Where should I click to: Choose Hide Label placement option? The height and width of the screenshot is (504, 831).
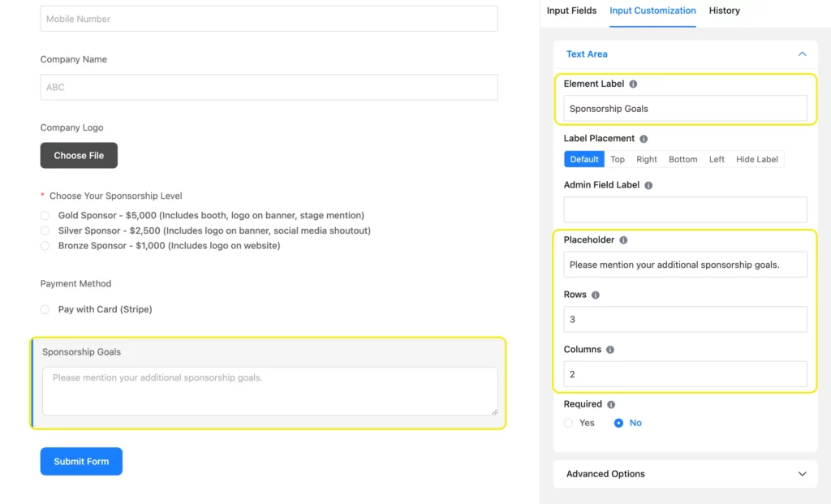(x=757, y=159)
